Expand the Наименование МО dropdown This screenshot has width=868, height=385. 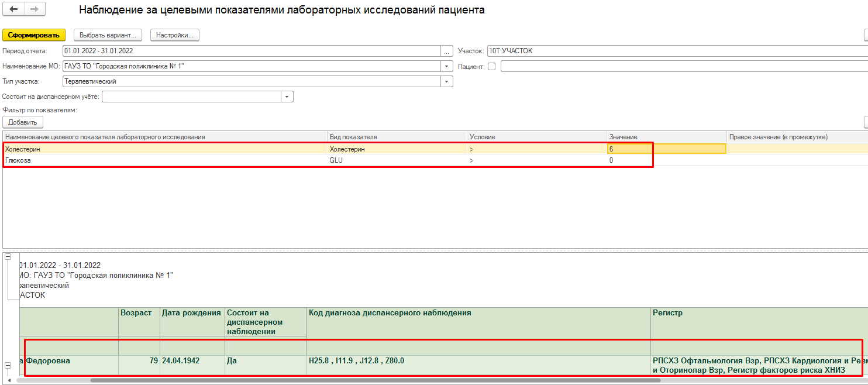click(447, 66)
